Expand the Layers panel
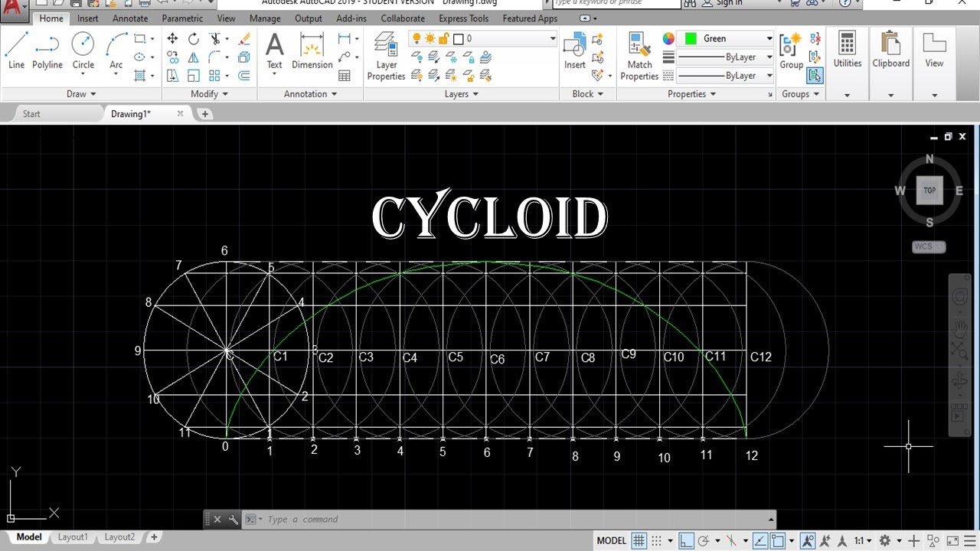This screenshot has width=980, height=551. (x=461, y=94)
